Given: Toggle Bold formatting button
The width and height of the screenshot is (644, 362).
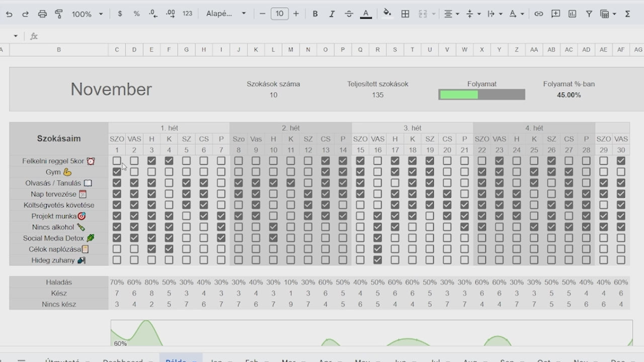Looking at the screenshot, I should pyautogui.click(x=315, y=14).
